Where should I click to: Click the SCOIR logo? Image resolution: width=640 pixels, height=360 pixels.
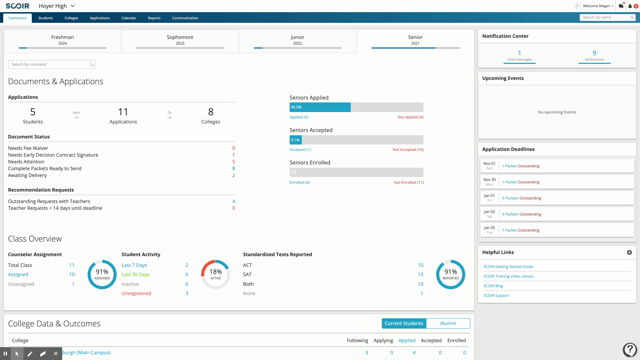(x=17, y=6)
